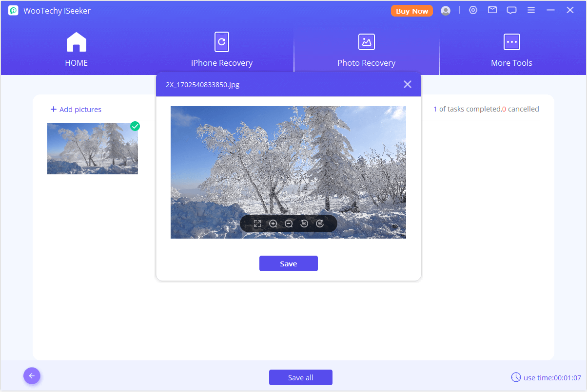Open the hexagon settings icon in title bar

pyautogui.click(x=473, y=10)
